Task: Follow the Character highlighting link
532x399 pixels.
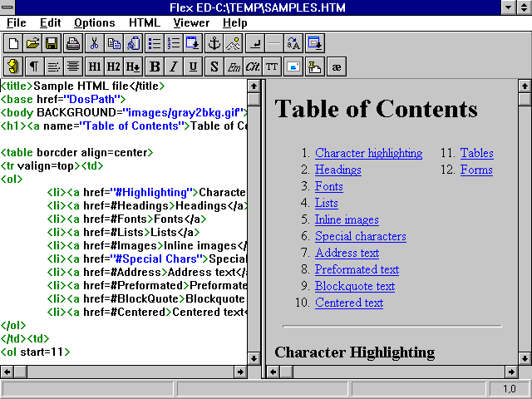Action: tap(368, 153)
